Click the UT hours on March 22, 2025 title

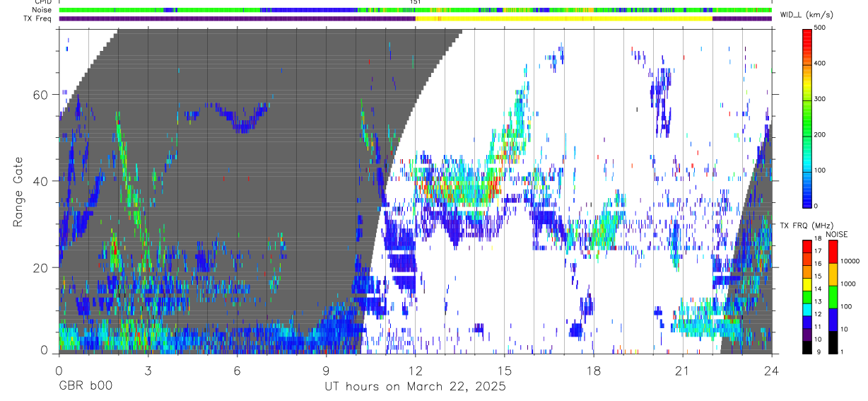pyautogui.click(x=415, y=387)
